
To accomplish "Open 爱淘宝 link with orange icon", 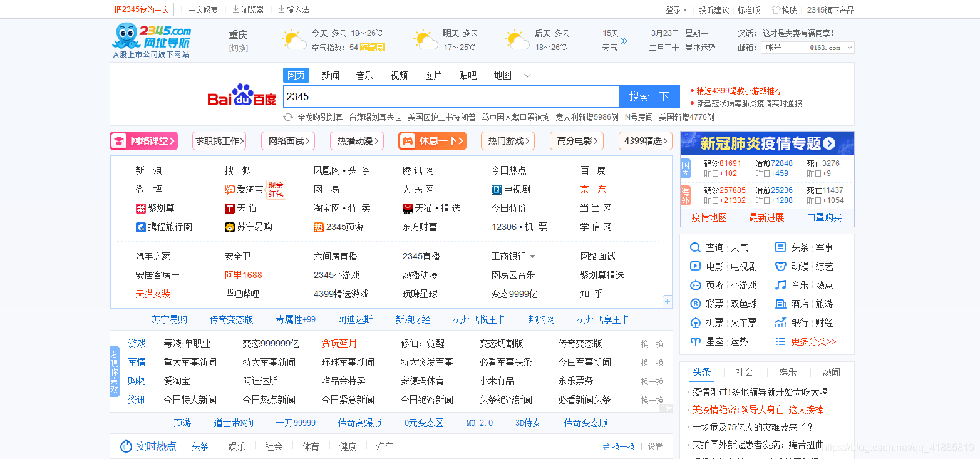I will click(x=244, y=189).
